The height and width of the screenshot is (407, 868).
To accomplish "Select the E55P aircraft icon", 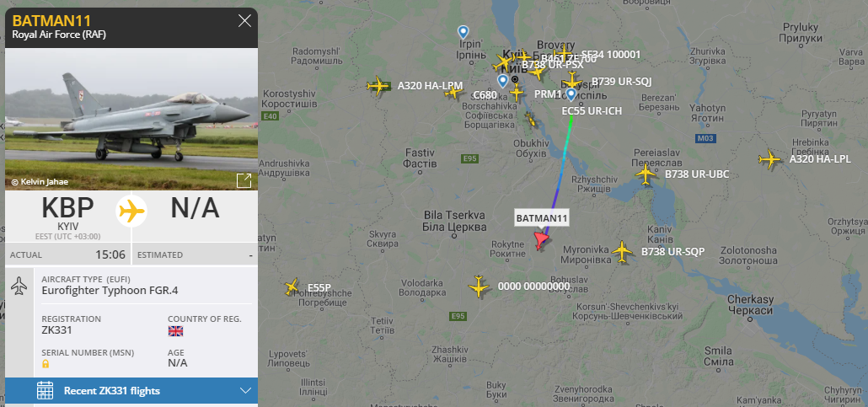I will click(x=292, y=287).
